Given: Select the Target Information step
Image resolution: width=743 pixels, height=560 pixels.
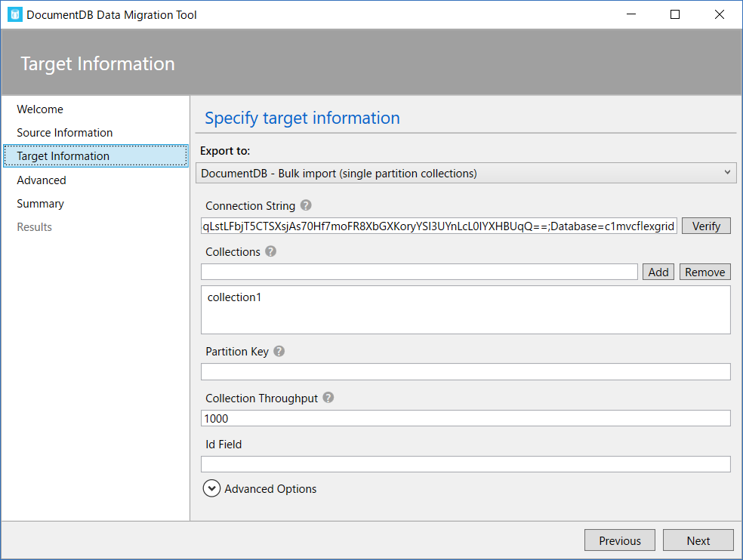Looking at the screenshot, I should pyautogui.click(x=96, y=156).
